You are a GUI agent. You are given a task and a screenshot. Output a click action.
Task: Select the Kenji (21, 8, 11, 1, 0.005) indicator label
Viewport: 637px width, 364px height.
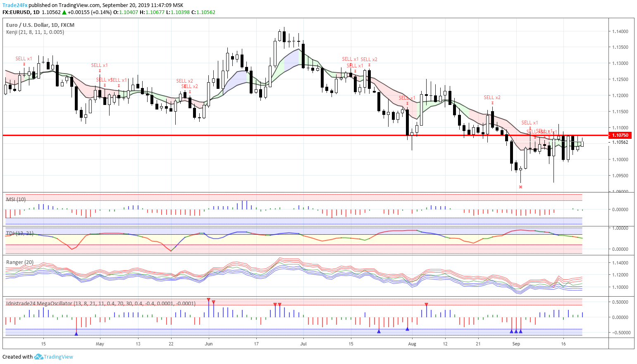click(x=35, y=32)
